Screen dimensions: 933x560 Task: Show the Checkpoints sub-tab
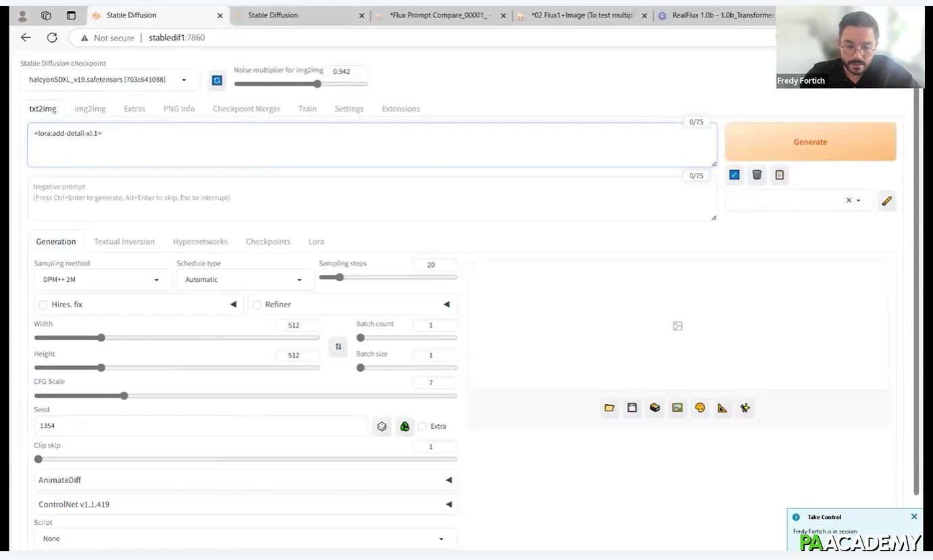pos(268,242)
